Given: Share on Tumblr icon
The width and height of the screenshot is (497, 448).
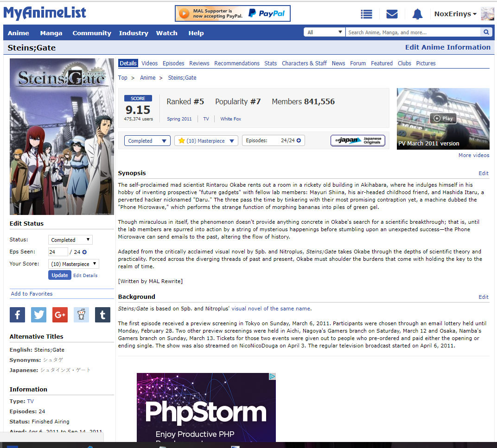Looking at the screenshot, I should tap(103, 315).
